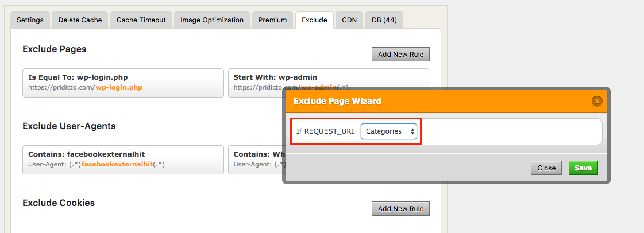The image size is (644, 233).
Task: Open the wp-login.php exclude rule
Action: point(123,83)
